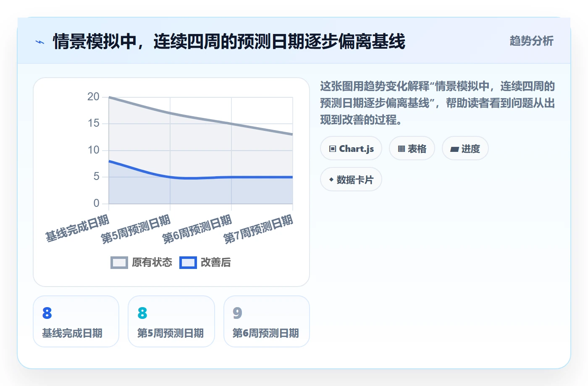Click the 第5周预测日期 x-axis label

tap(136, 229)
